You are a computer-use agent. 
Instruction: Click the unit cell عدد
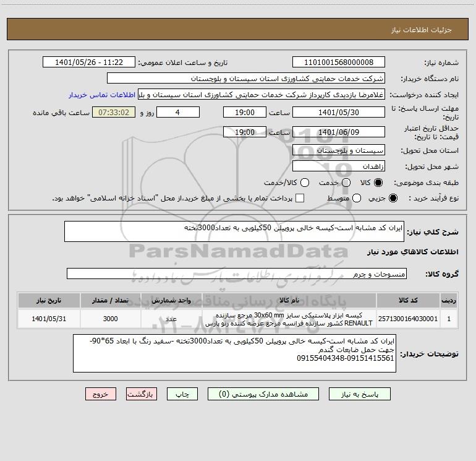(171, 319)
